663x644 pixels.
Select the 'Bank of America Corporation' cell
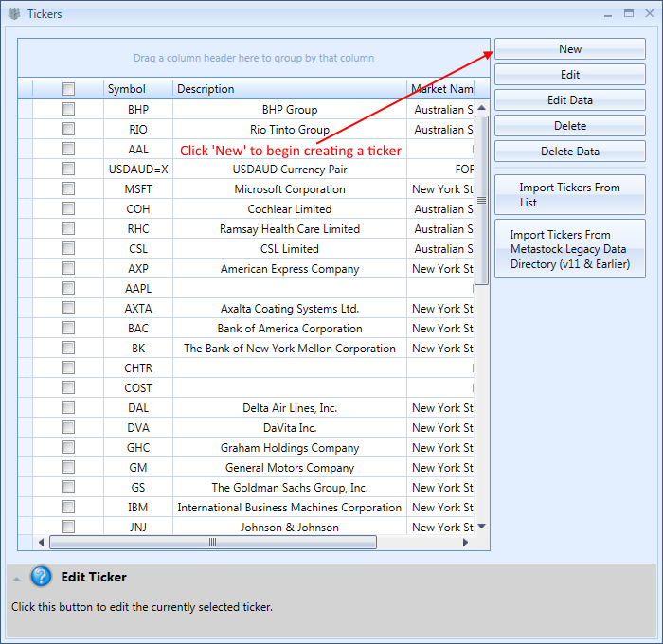coord(290,328)
